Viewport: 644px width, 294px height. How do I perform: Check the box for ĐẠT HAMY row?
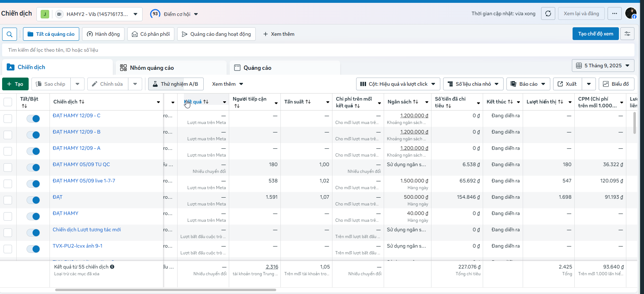pyautogui.click(x=8, y=216)
